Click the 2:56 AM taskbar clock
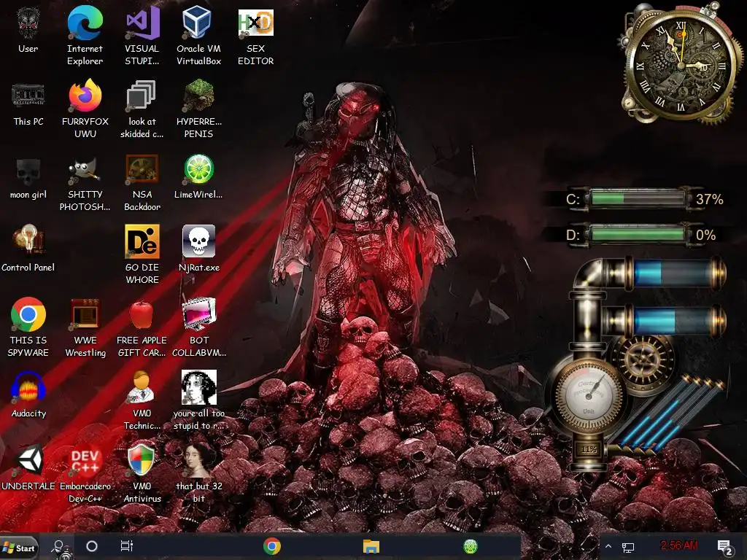Screen dimensions: 747x560 pyautogui.click(x=679, y=545)
